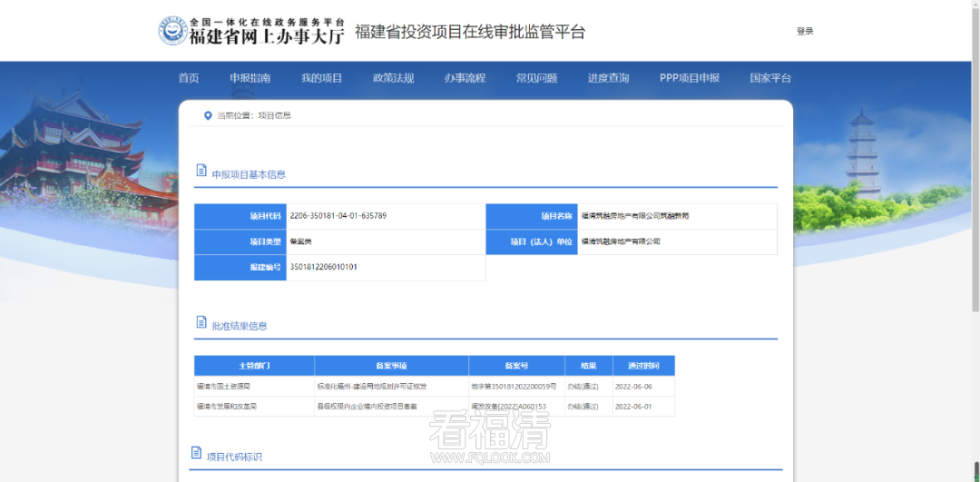Click the document icon beside 申报项目基本信息

[201, 172]
